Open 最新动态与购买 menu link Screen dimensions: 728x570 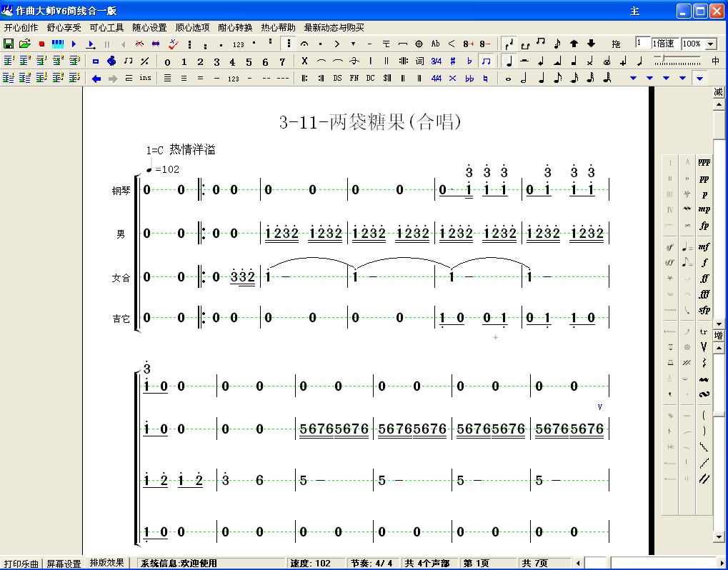(334, 27)
